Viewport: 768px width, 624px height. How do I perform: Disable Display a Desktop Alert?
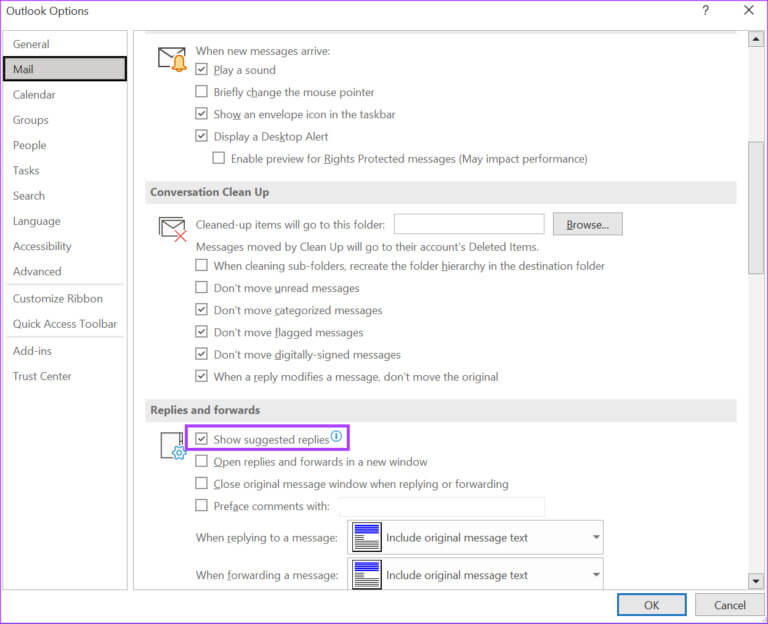click(201, 136)
